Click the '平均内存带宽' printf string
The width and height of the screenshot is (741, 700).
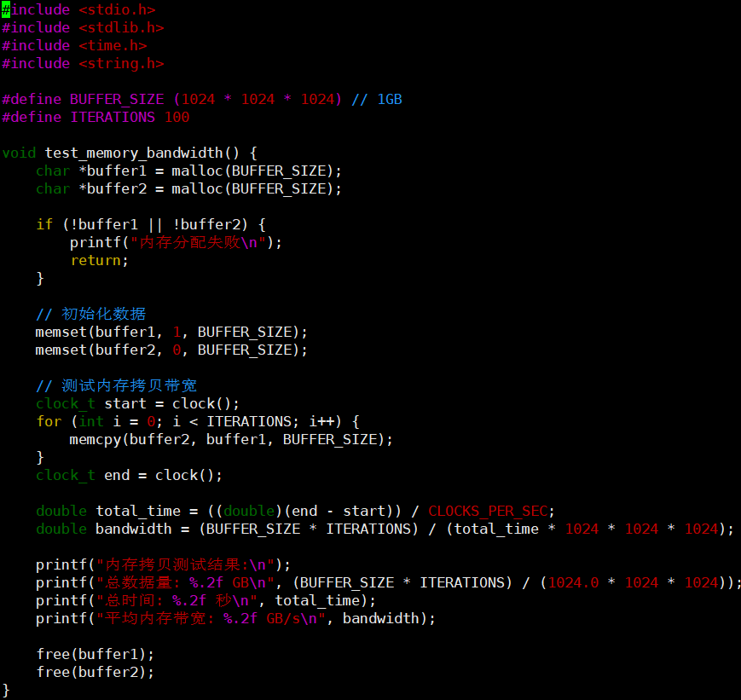coord(211,619)
